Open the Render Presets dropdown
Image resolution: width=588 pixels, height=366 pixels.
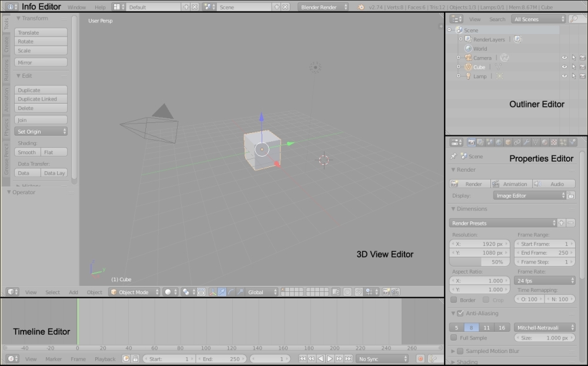click(503, 223)
